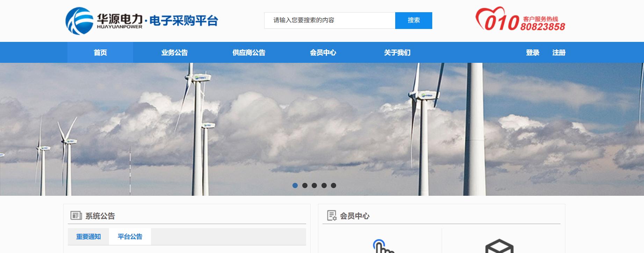This screenshot has width=644, height=253.
Task: Click the 会员中心 panel heading
Action: click(x=355, y=216)
